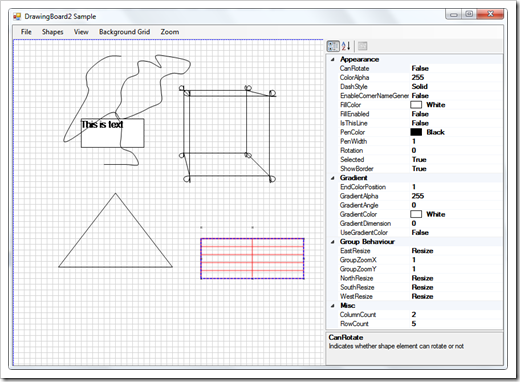Select the 3D cube drawing on canvas
Image resolution: width=520 pixels, height=382 pixels.
click(x=228, y=133)
